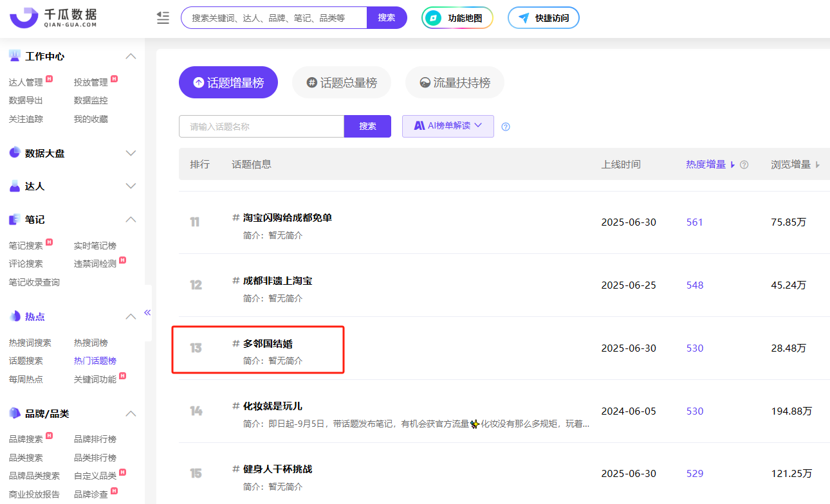Screen dimensions: 830x504
Task: Collapse the 品牌/品类 section chevron
Action: click(131, 413)
